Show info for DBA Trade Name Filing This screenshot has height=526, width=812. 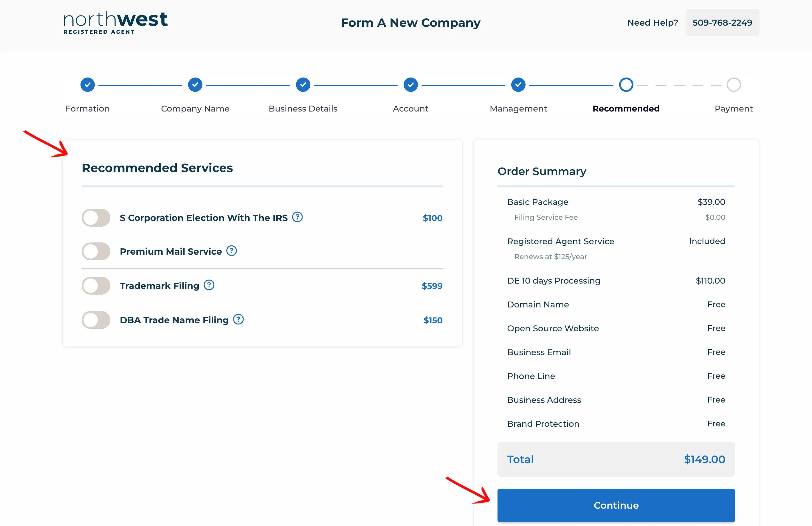238,319
